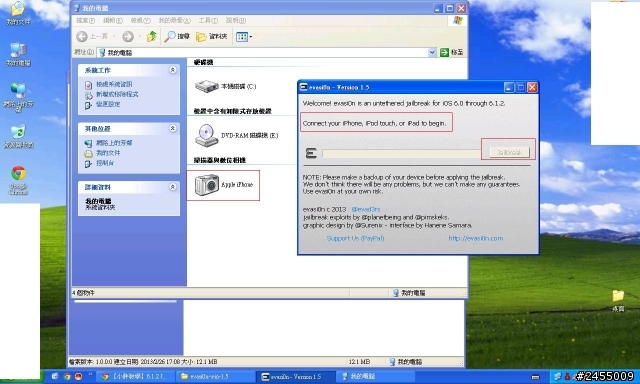The image size is (640, 384).
Task: Open the 檔案(F) File menu
Action: coord(85,20)
